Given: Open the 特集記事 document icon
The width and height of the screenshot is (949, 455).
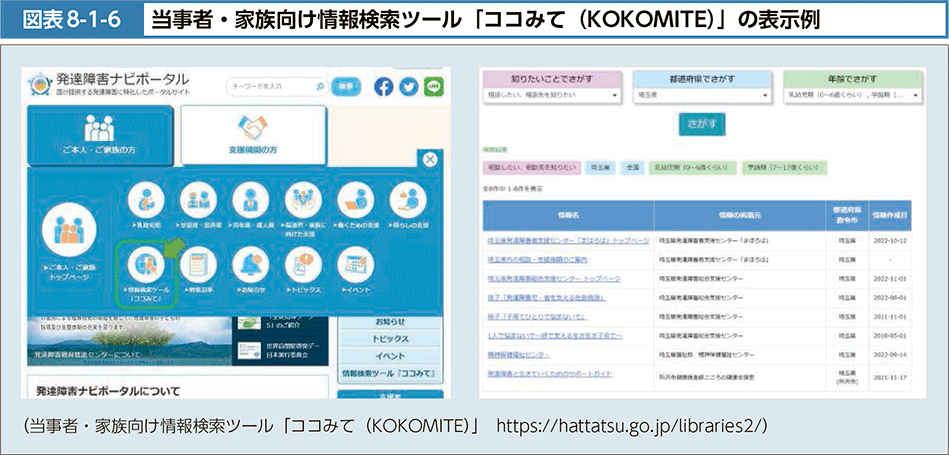Looking at the screenshot, I should tap(198, 265).
